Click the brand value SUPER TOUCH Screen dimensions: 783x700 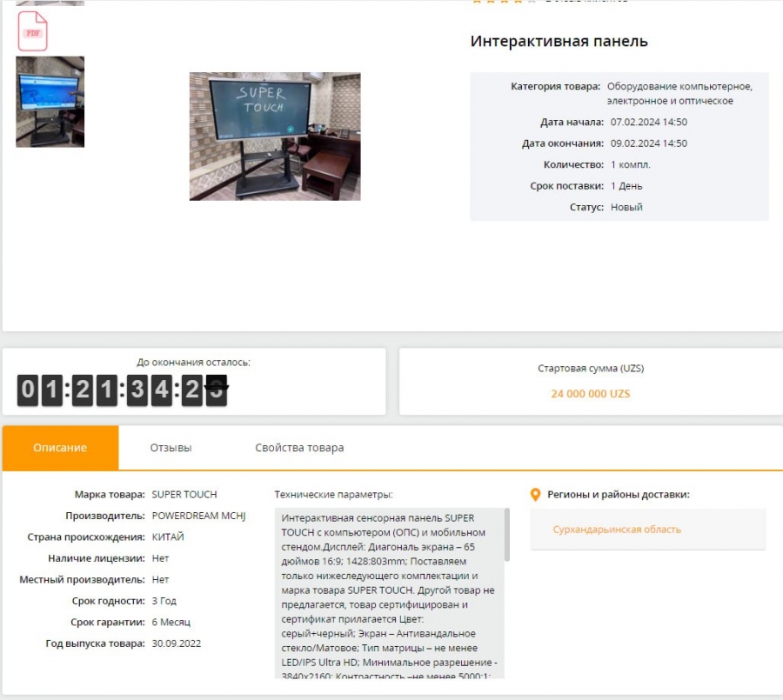click(x=184, y=495)
